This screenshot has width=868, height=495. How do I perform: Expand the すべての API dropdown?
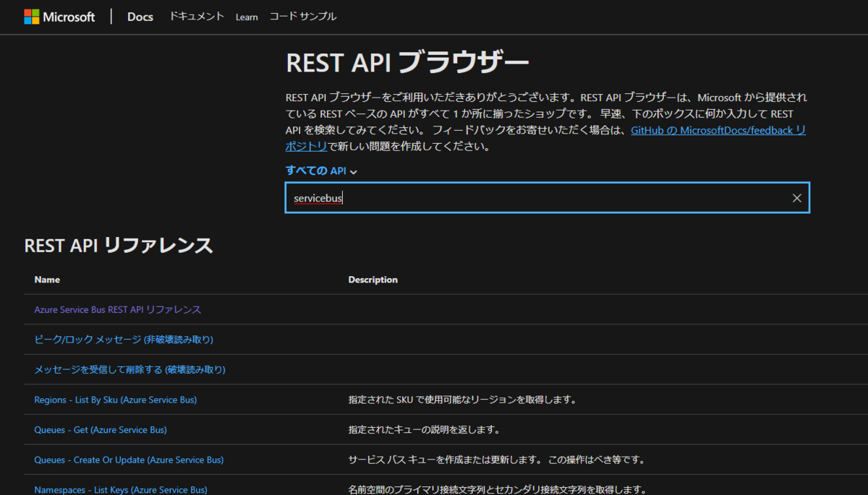pyautogui.click(x=322, y=171)
